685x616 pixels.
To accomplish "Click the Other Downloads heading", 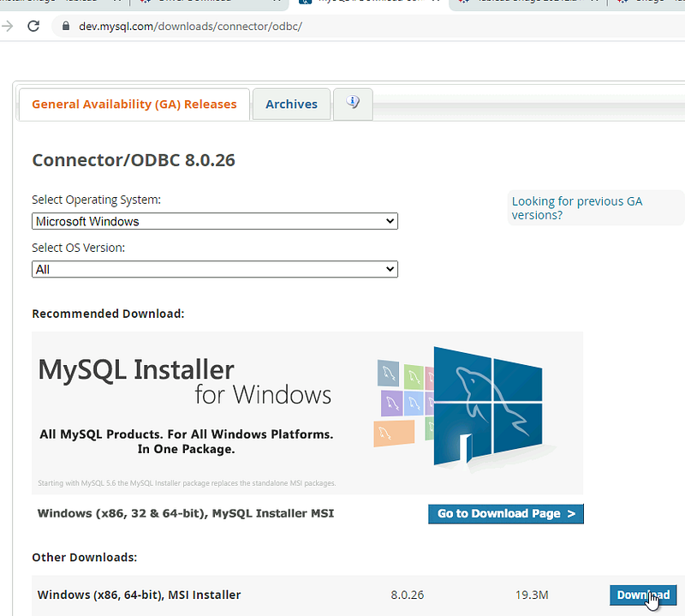I will point(84,558).
